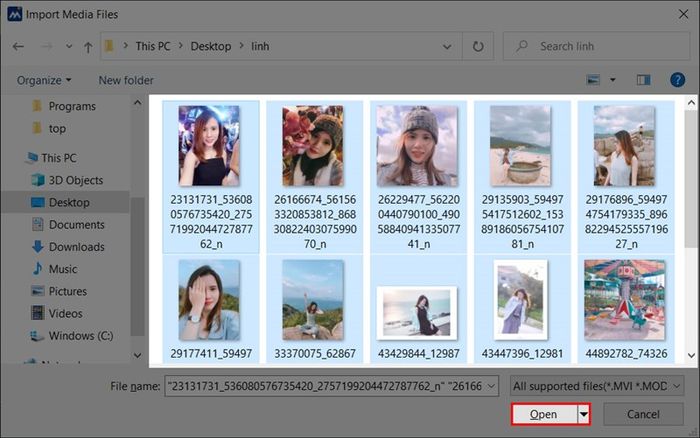Open the Organize menu
This screenshot has width=700, height=438.
click(x=44, y=80)
